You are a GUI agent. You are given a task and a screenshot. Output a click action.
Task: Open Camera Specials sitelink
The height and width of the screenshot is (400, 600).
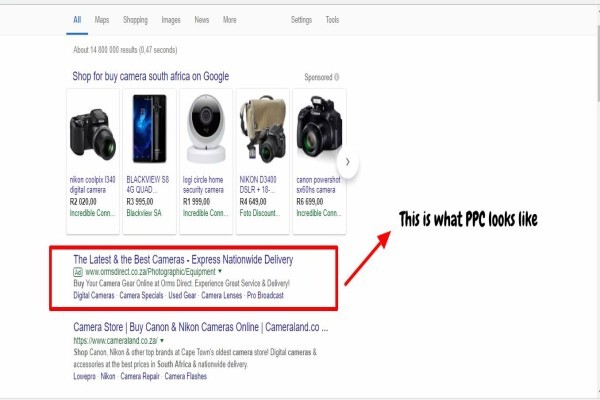click(x=141, y=296)
